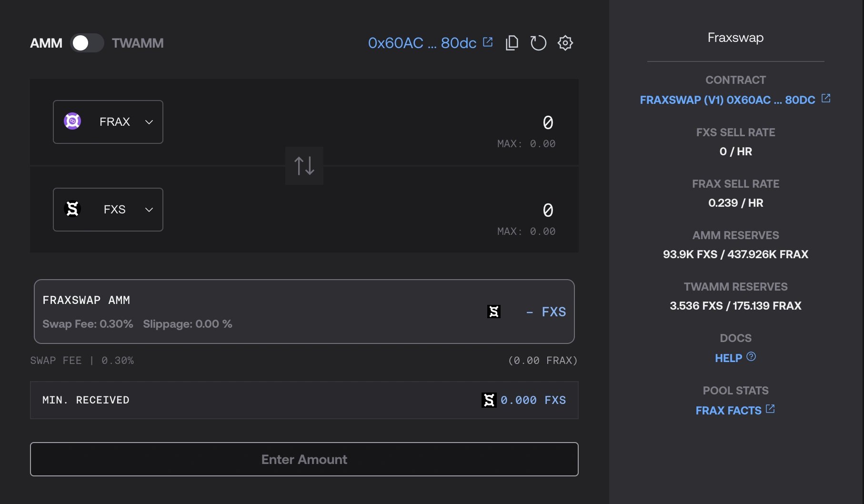This screenshot has height=504, width=864.
Task: Open the FRAXSWAP (V1) 0X60AC ... 80DC contract link
Action: pos(727,100)
